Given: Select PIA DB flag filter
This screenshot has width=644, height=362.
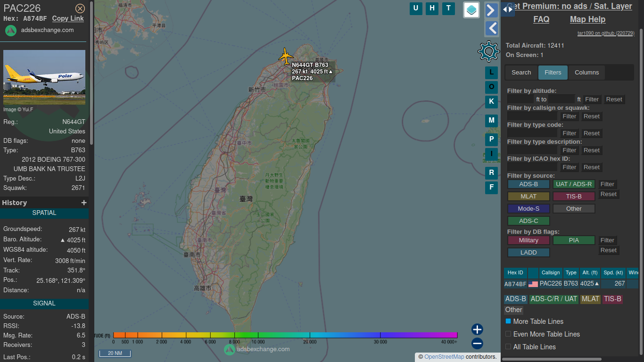Looking at the screenshot, I should (x=574, y=240).
